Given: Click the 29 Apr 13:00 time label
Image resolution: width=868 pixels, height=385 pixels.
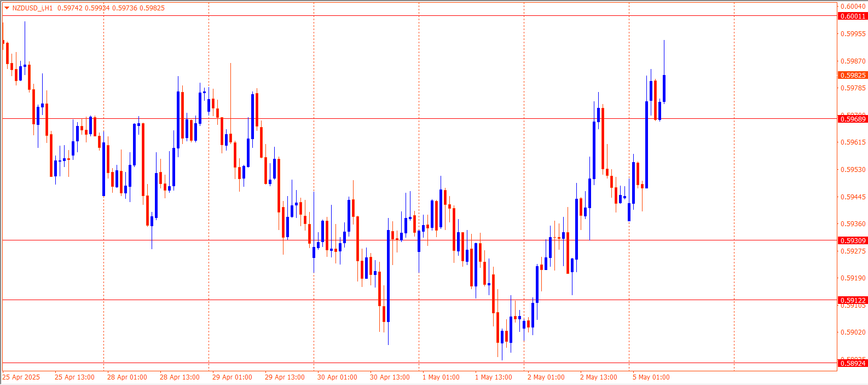Looking at the screenshot, I should tap(285, 377).
